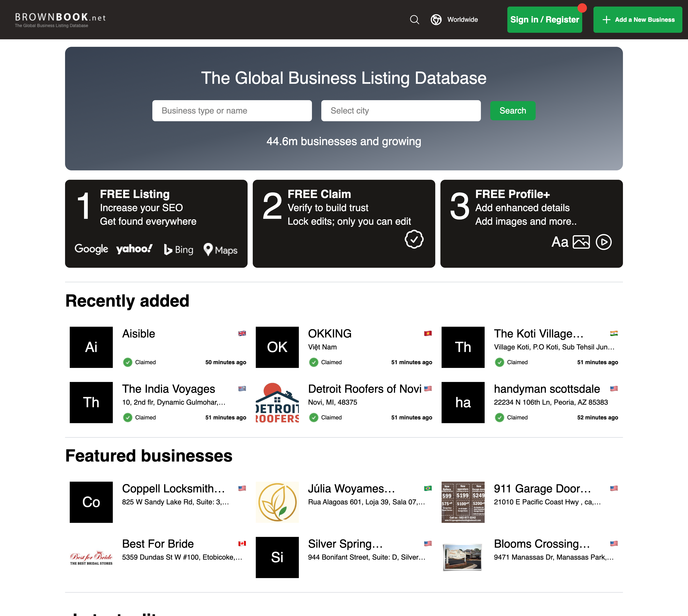Image resolution: width=688 pixels, height=616 pixels.
Task: Click the US flag beside Detroit Roofers of Novi
Action: [428, 389]
